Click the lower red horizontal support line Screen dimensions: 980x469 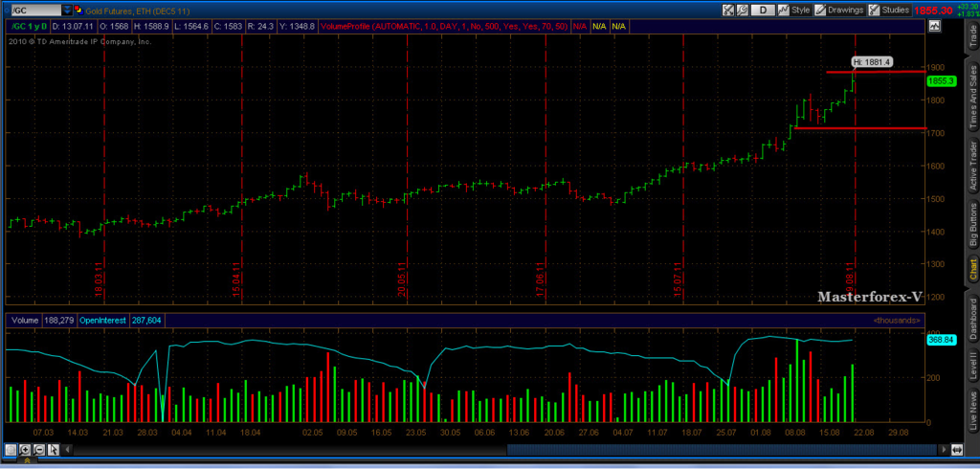(x=859, y=128)
